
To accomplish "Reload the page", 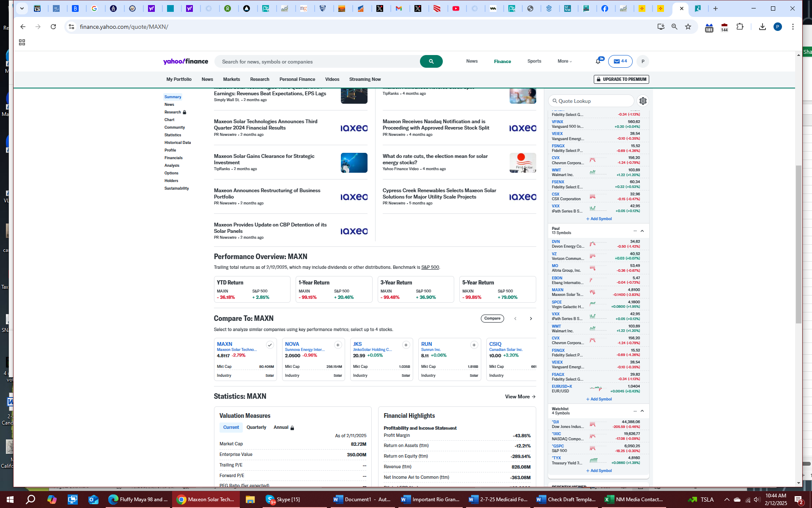I will pos(53,27).
